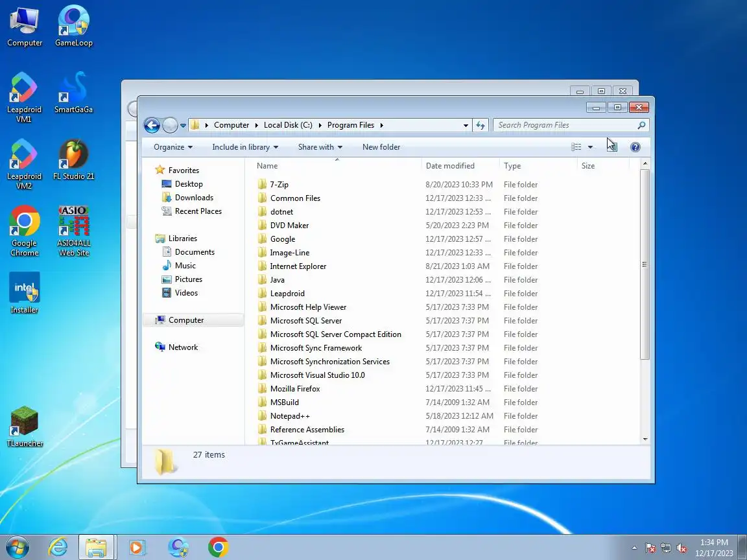
Task: Open the Computer desktop icon
Action: pos(24,27)
